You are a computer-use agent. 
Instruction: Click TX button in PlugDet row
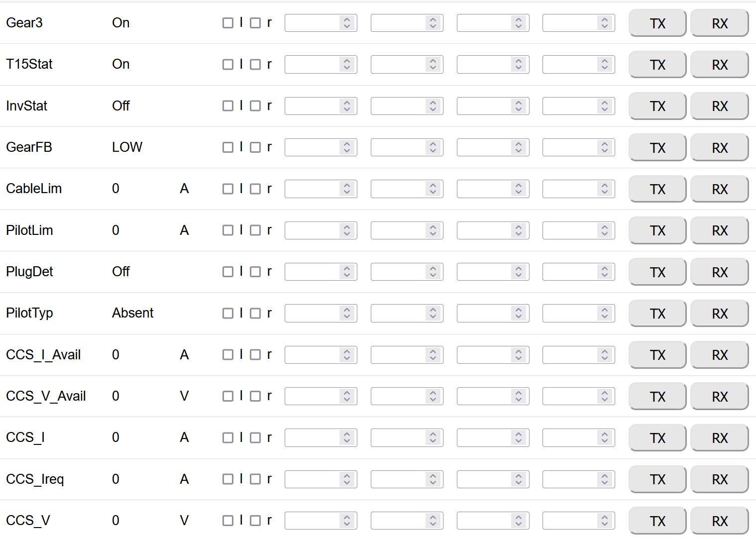657,272
